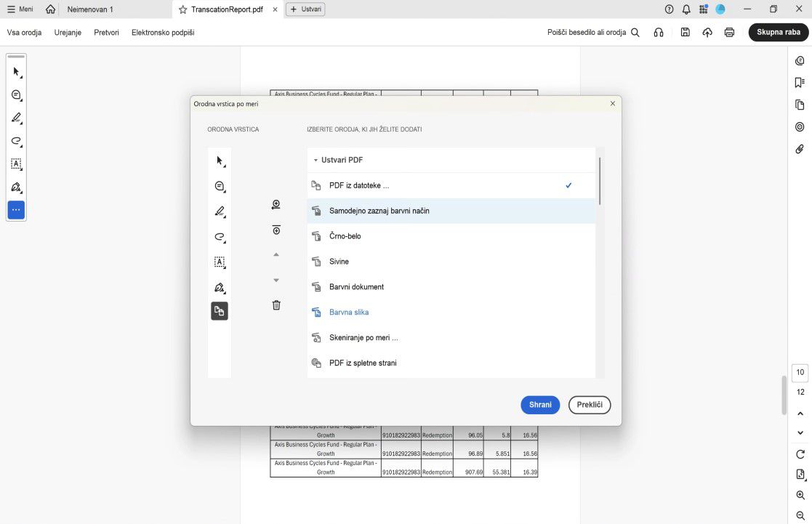This screenshot has width=812, height=524.
Task: Zoom out using the magnifier minus icon
Action: pos(800,516)
